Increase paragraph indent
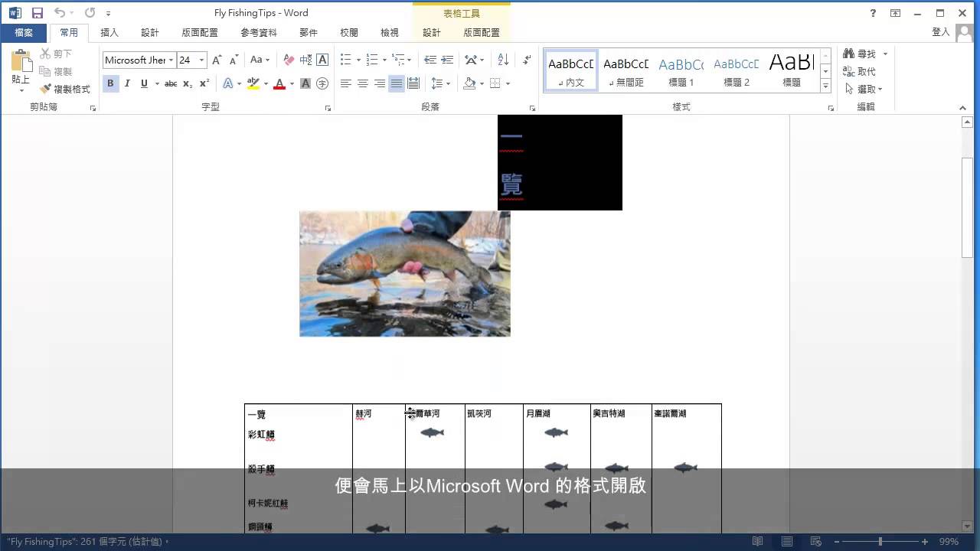The image size is (980, 551). coord(447,60)
